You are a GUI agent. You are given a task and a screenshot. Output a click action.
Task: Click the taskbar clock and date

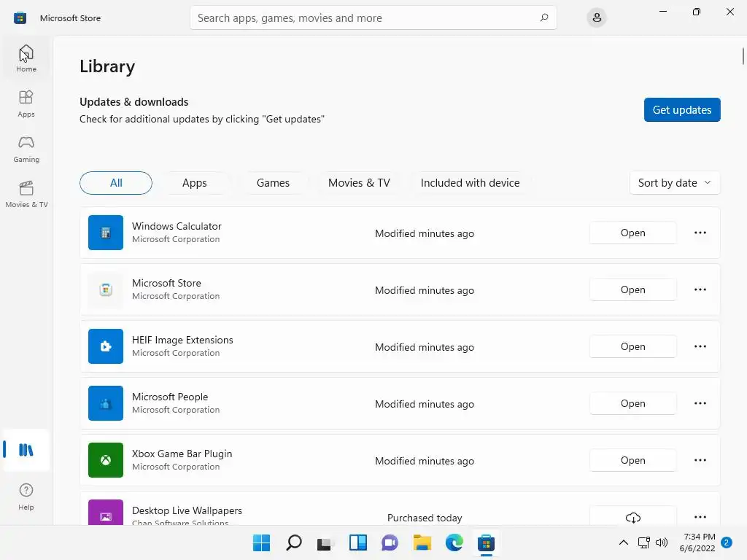click(x=697, y=542)
